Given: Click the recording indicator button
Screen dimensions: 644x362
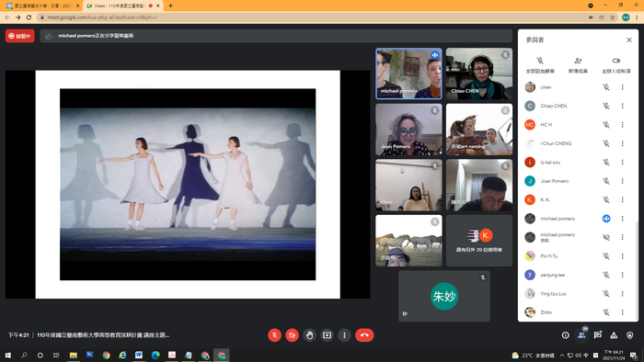Looking at the screenshot, I should (x=19, y=36).
